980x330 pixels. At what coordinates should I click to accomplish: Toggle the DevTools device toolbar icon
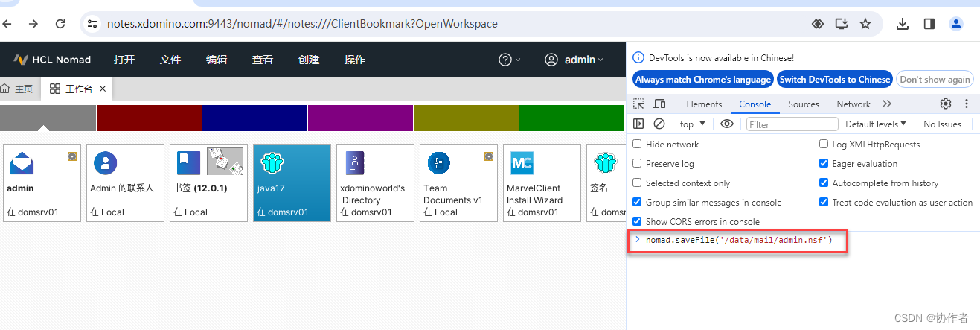659,104
